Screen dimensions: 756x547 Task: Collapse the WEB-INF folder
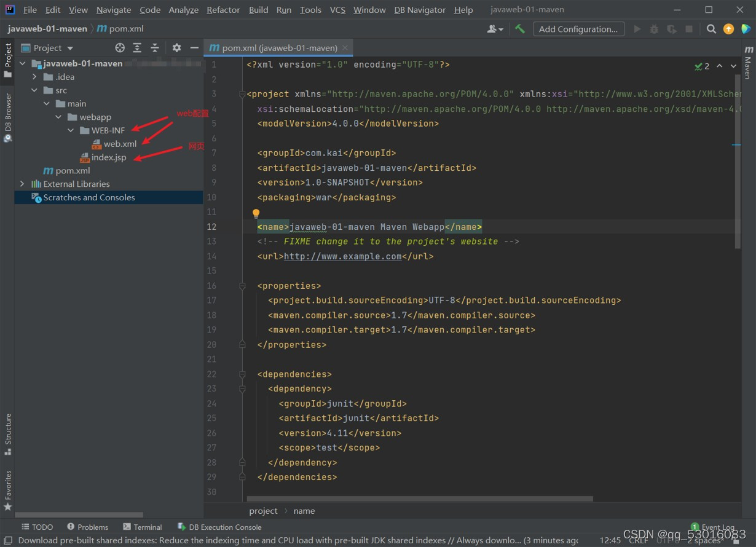(71, 130)
